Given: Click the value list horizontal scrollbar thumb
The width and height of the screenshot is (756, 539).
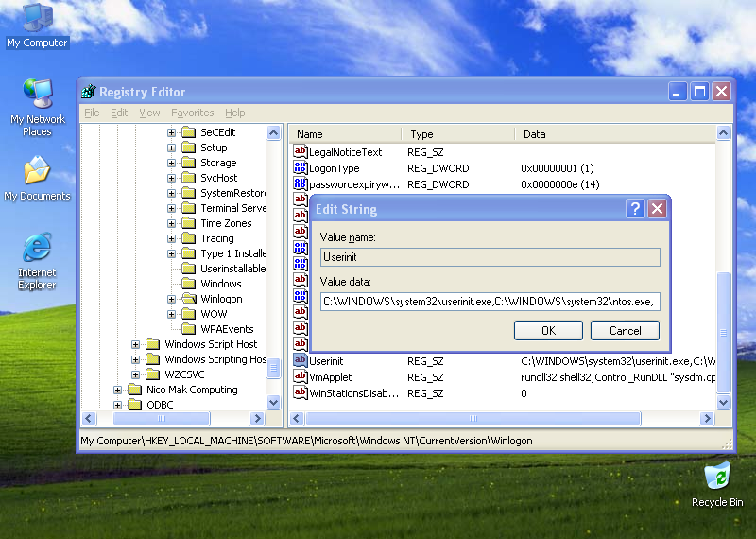Looking at the screenshot, I should tap(473, 418).
